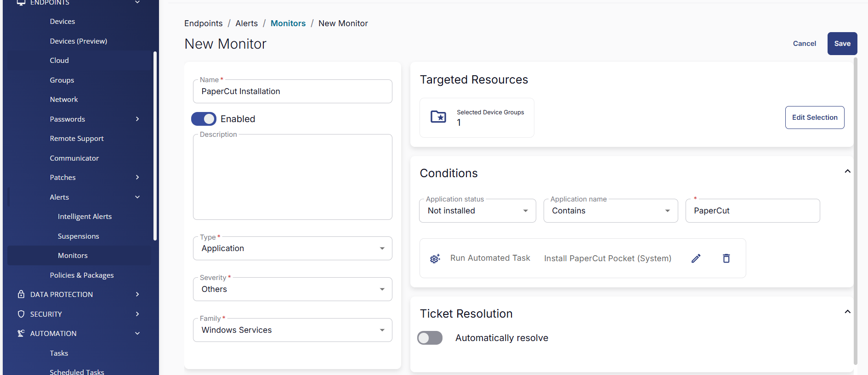Image resolution: width=868 pixels, height=375 pixels.
Task: Open Communicator in the sidebar
Action: [74, 158]
